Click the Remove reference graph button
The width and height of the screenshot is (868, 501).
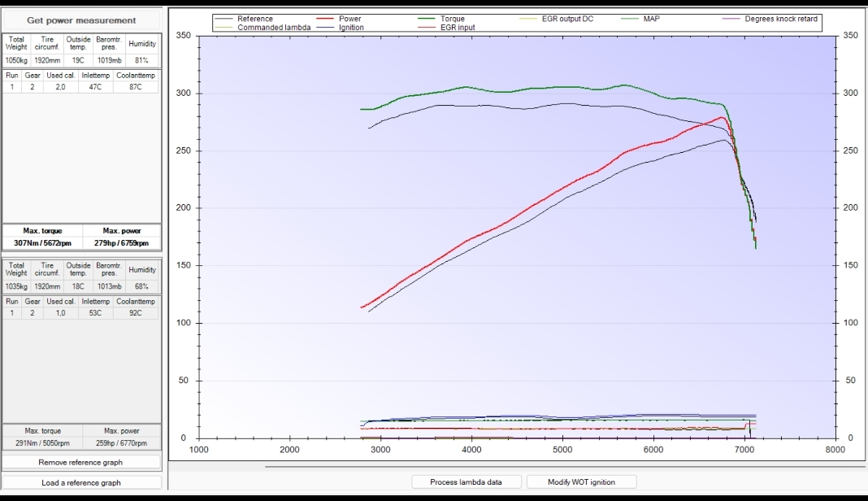pos(81,462)
